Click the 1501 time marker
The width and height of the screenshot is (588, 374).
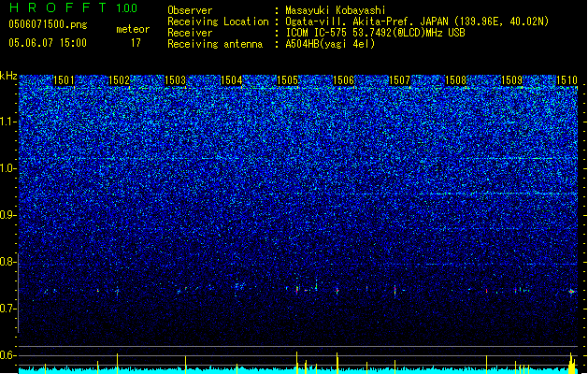point(64,80)
